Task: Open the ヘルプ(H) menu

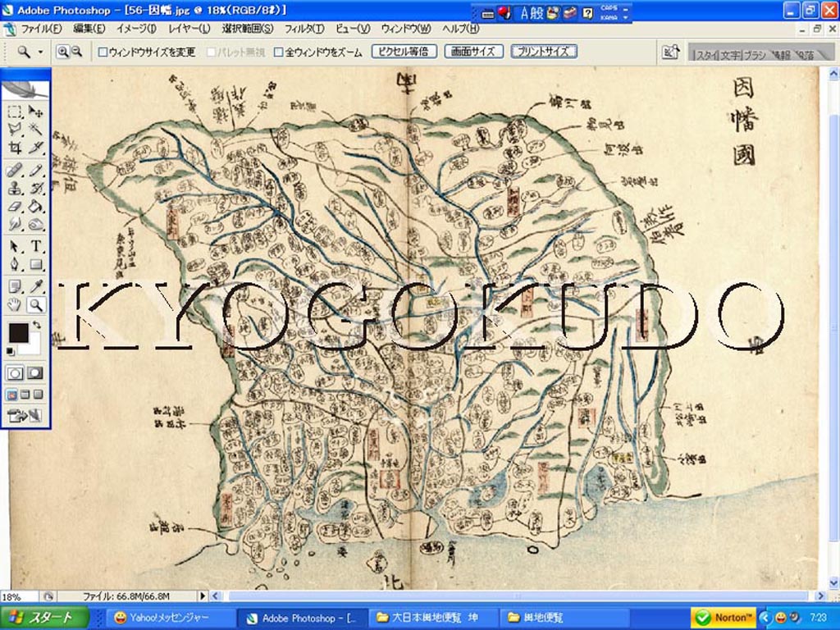Action: click(461, 29)
